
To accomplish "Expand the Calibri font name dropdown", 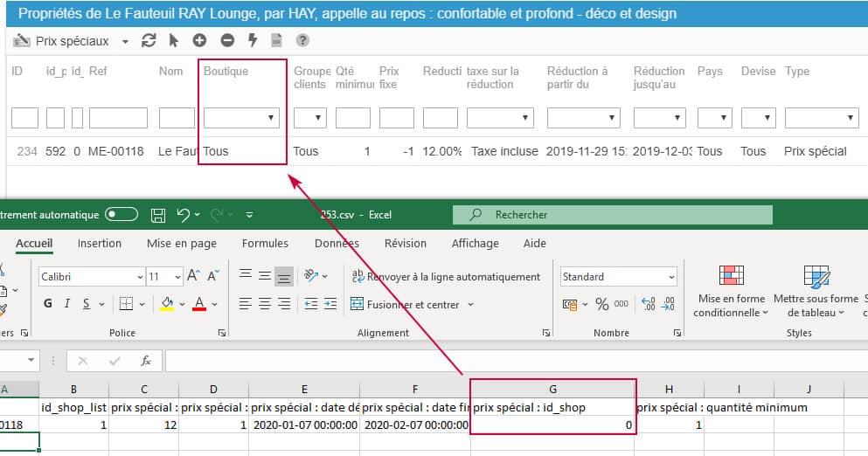I will pyautogui.click(x=140, y=277).
